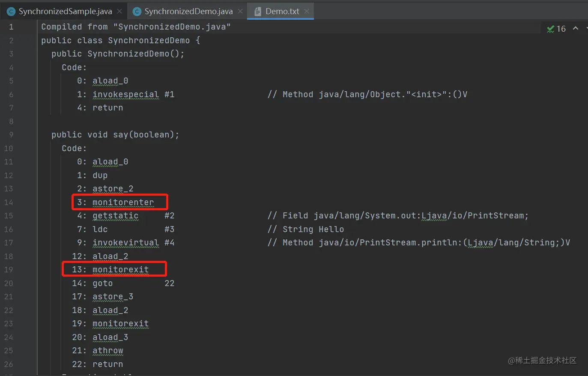Screen dimensions: 588x376
Task: Switch to the SynchronizedSample.java tab
Action: (x=65, y=12)
